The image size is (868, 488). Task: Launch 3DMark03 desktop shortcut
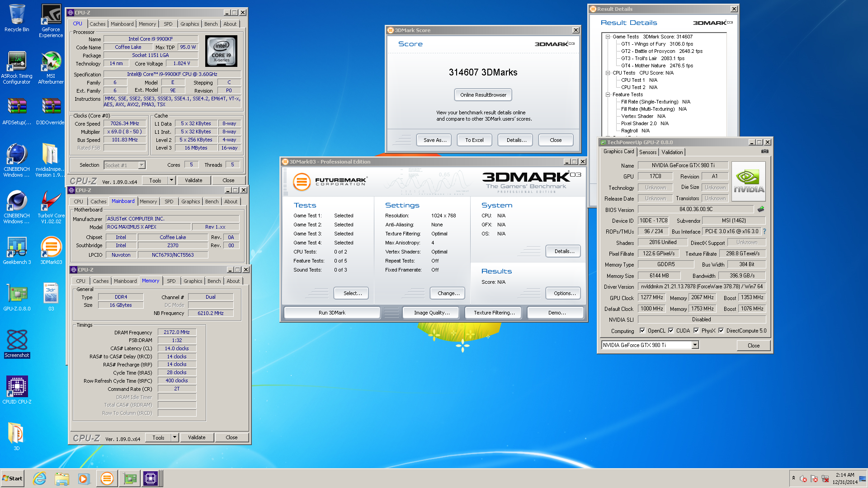(51, 250)
